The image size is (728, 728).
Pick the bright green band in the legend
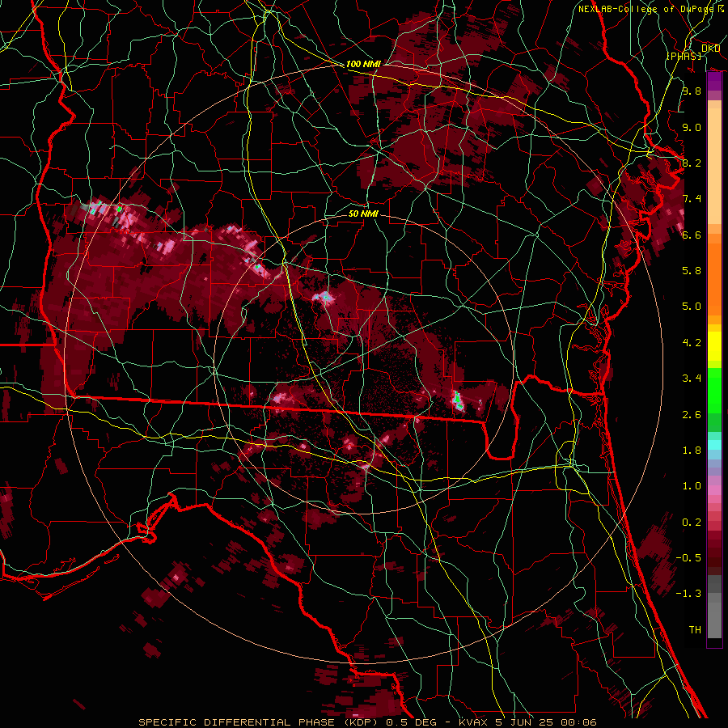pos(714,390)
